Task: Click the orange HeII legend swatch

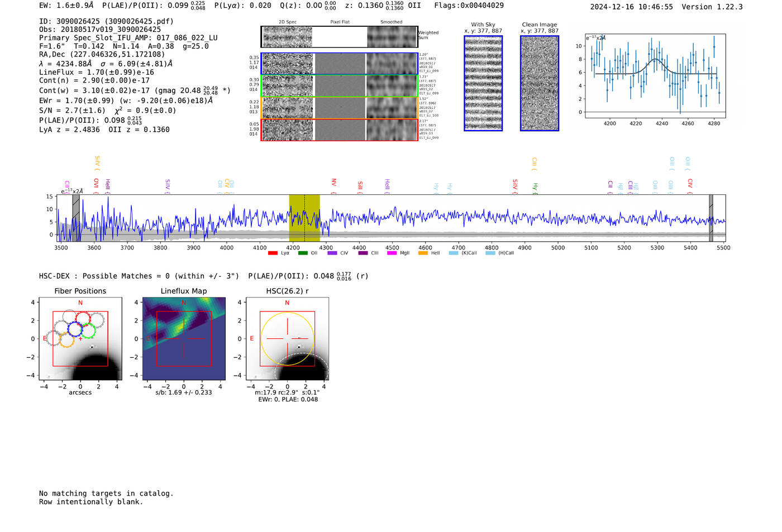Action: tap(423, 253)
